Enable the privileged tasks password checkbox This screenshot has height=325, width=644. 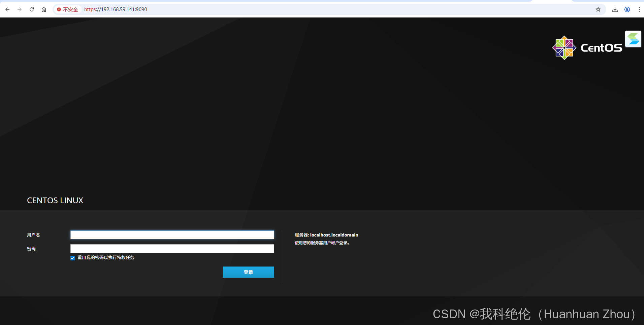click(x=72, y=258)
